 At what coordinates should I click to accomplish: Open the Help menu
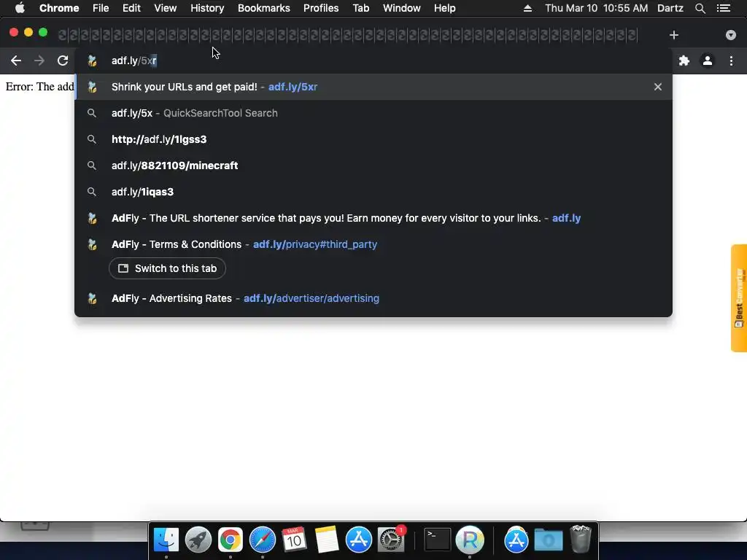click(x=444, y=8)
